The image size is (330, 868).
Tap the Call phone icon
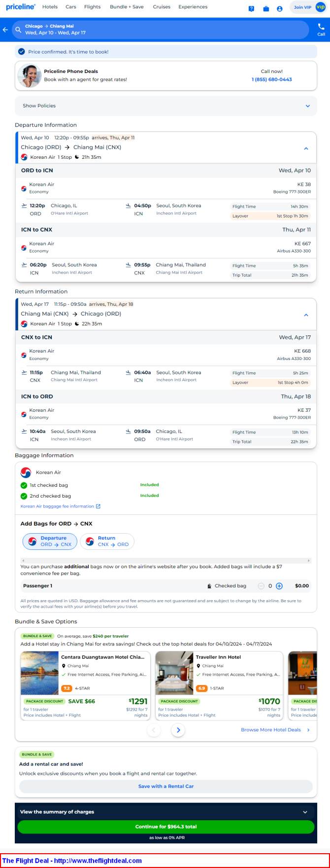point(321,27)
